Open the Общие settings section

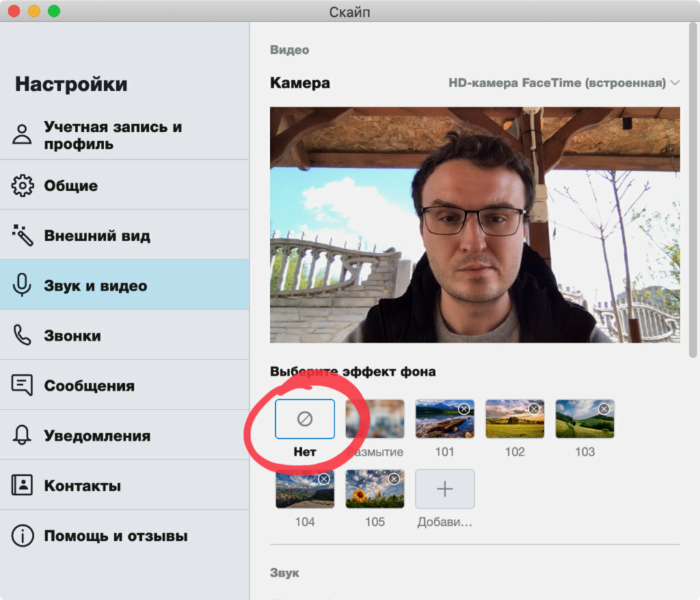(124, 185)
